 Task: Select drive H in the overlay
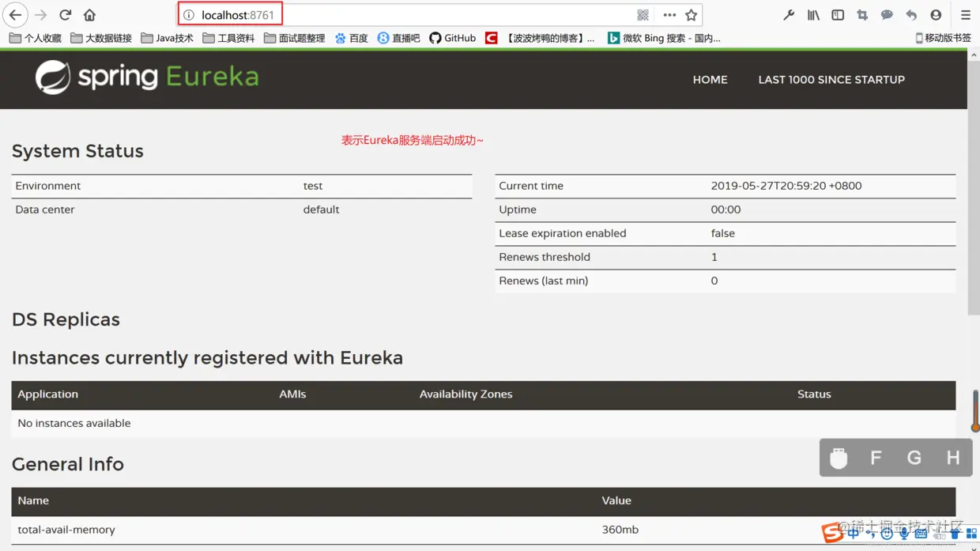tap(953, 458)
